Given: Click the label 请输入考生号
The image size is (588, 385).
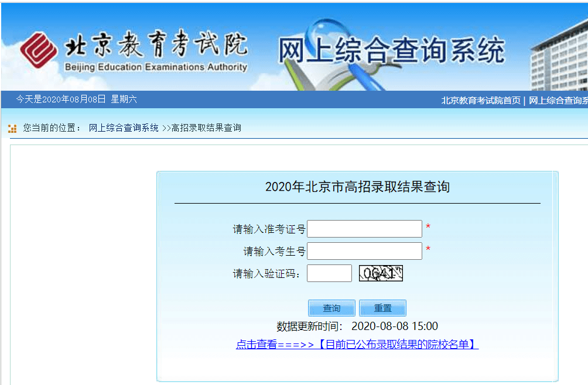Looking at the screenshot, I should [x=274, y=251].
